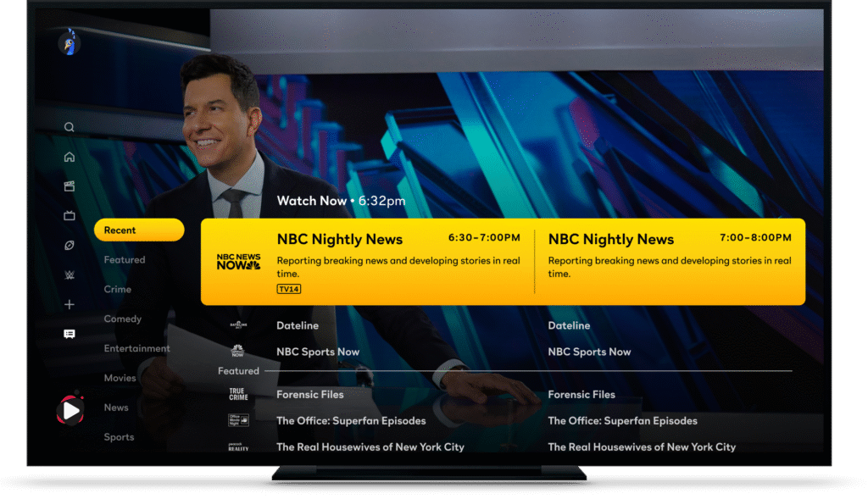Open the search magnifying glass icon
The width and height of the screenshot is (868, 499).
[69, 126]
